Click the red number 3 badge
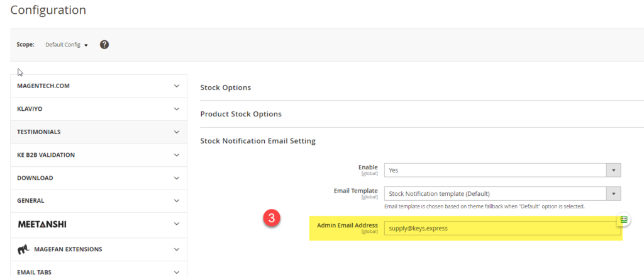 pos(270,219)
